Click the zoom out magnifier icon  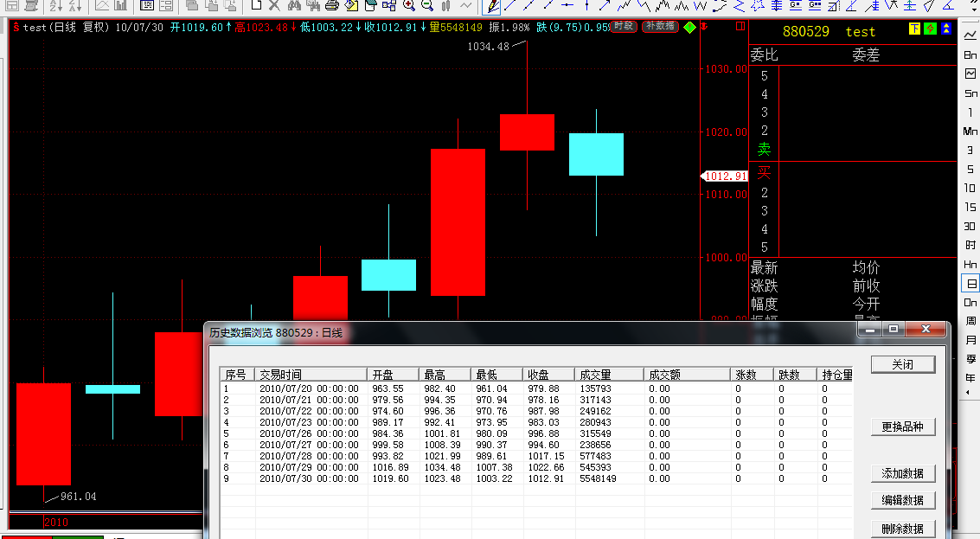427,6
